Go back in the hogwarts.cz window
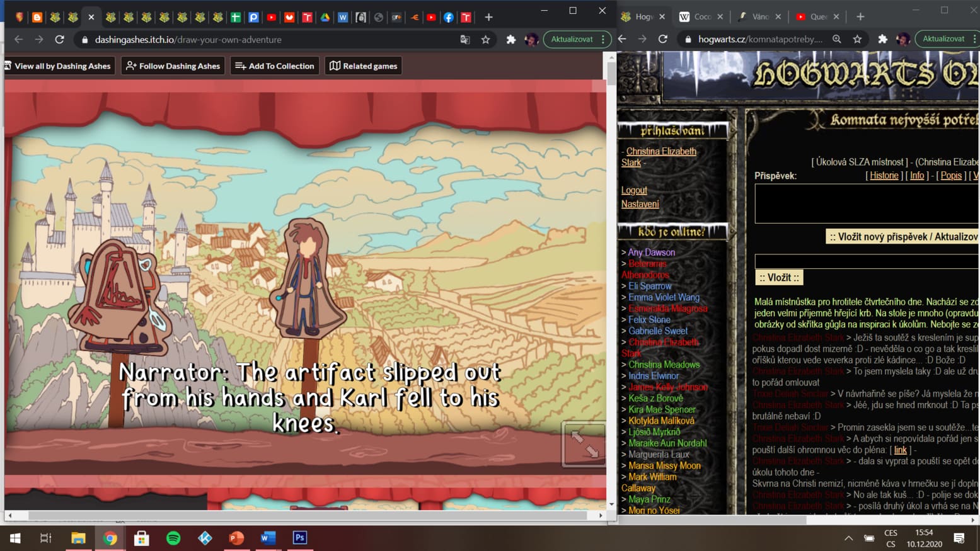The width and height of the screenshot is (980, 551). coord(622,39)
